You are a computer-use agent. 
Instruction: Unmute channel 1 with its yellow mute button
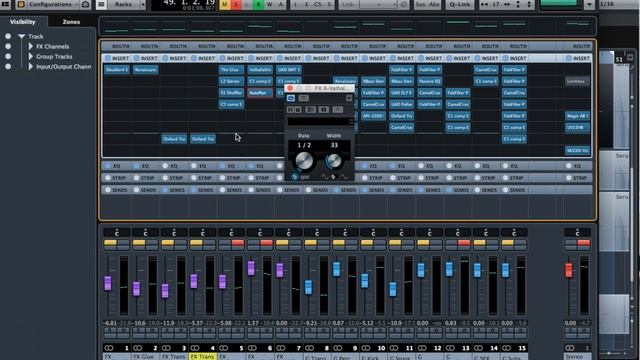point(110,243)
